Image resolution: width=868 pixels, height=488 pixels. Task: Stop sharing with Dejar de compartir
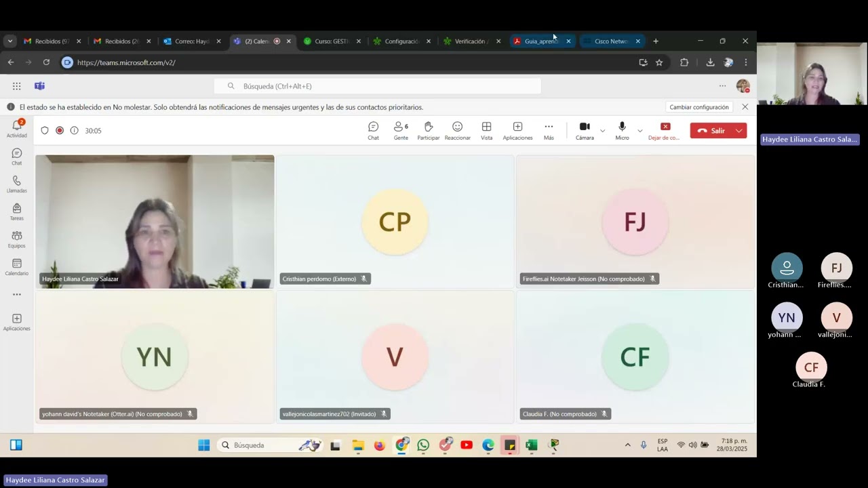[x=664, y=131]
